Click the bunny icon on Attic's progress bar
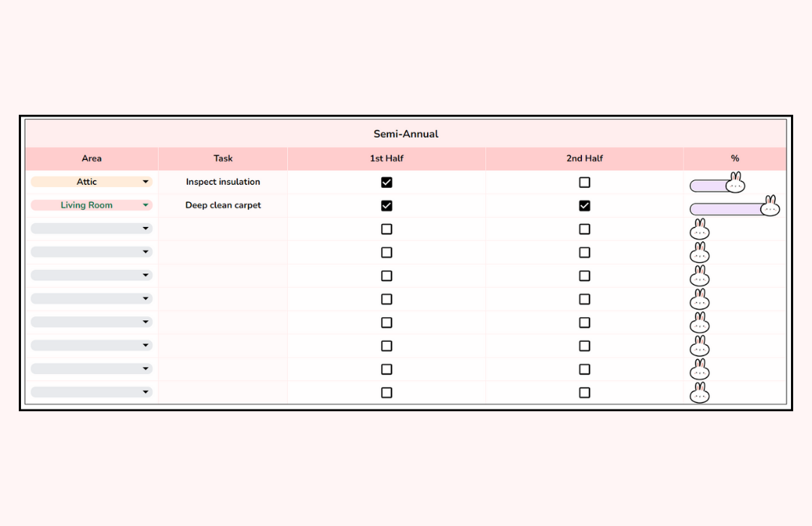This screenshot has height=526, width=812. pos(735,179)
